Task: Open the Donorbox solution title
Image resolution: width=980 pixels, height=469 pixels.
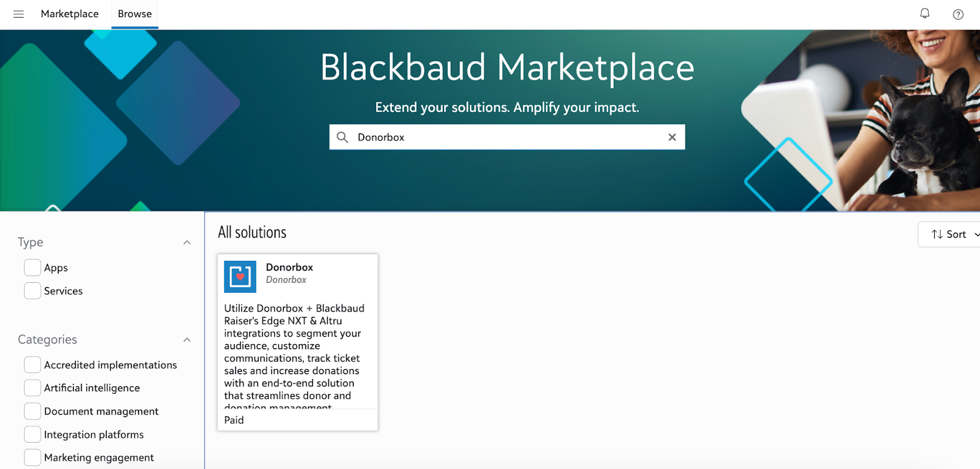Action: click(289, 268)
